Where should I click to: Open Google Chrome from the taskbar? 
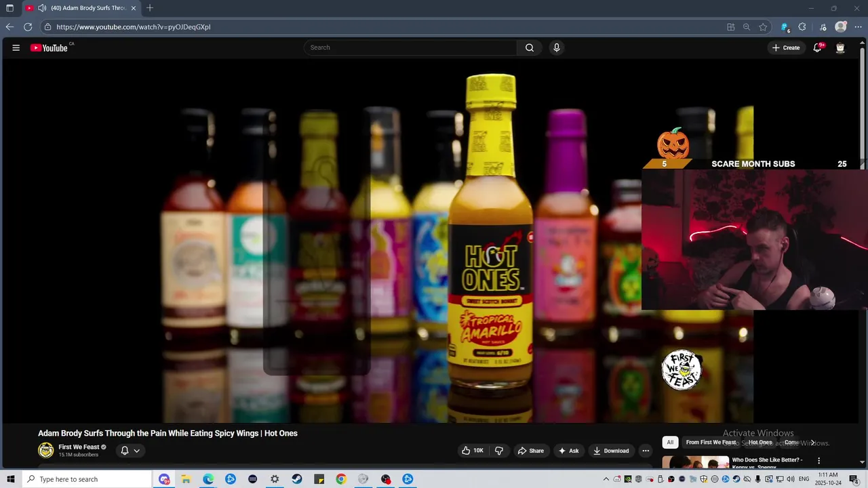(341, 479)
